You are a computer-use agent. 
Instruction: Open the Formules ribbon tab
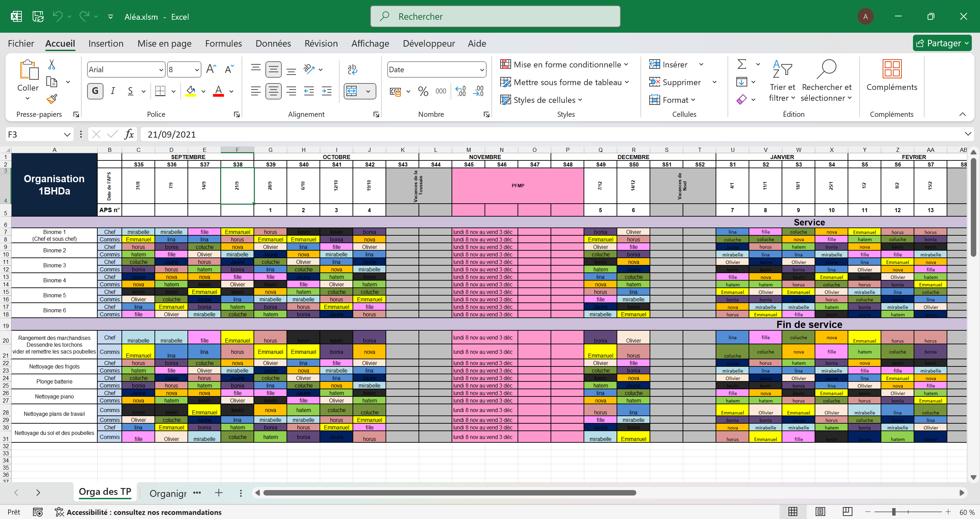(223, 43)
